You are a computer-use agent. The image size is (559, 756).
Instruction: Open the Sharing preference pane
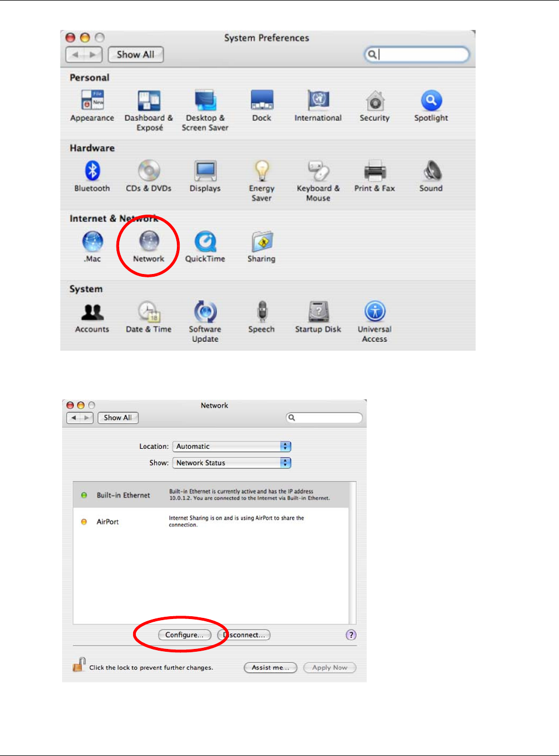[x=262, y=247]
